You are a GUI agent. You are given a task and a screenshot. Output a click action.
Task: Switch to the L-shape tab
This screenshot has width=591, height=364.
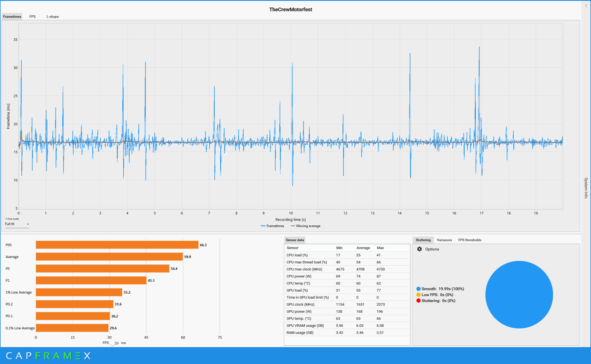tap(52, 17)
